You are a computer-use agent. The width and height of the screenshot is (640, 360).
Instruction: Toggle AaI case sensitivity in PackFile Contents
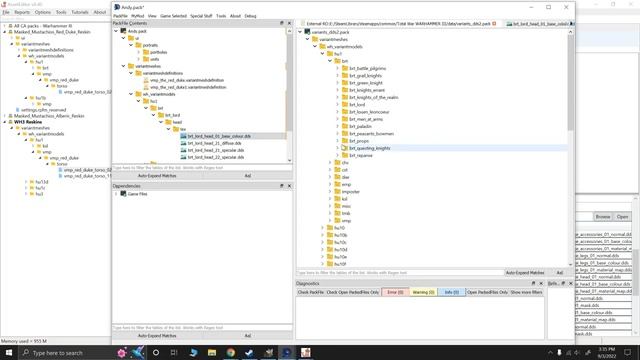[x=247, y=176]
